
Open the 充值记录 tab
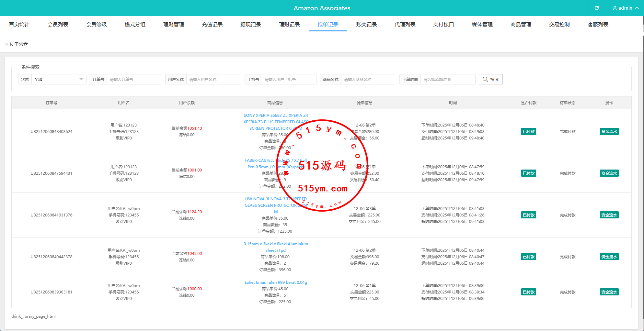212,25
